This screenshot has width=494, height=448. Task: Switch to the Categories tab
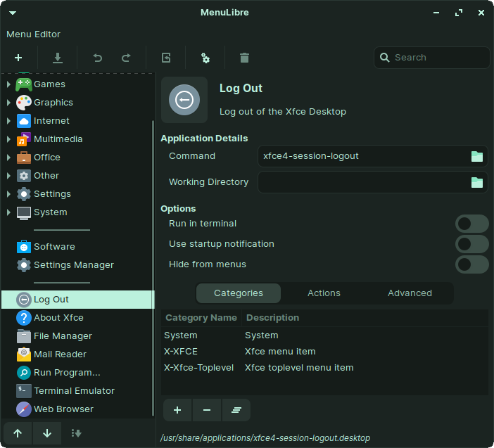pyautogui.click(x=239, y=293)
